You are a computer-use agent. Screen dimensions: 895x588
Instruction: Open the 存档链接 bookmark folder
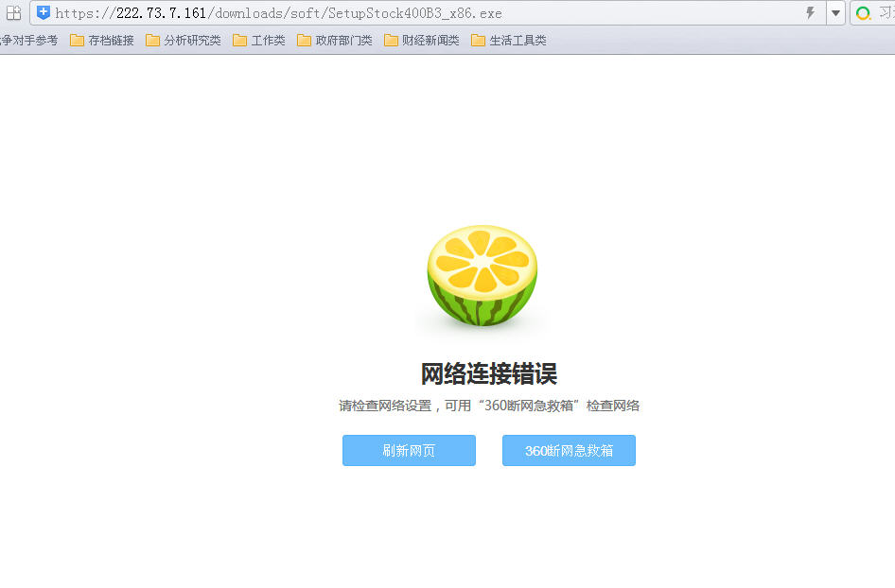[x=101, y=41]
